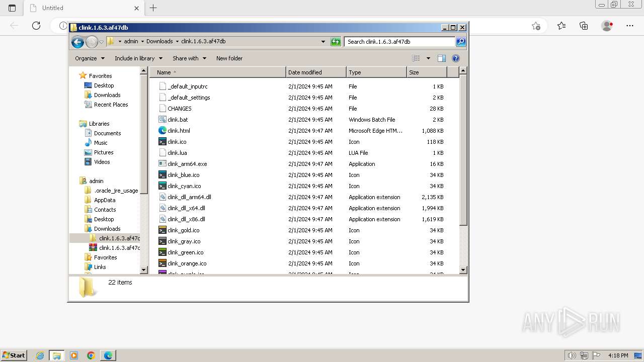
Task: Click the Explorer Back navigation arrow
Action: (77, 42)
